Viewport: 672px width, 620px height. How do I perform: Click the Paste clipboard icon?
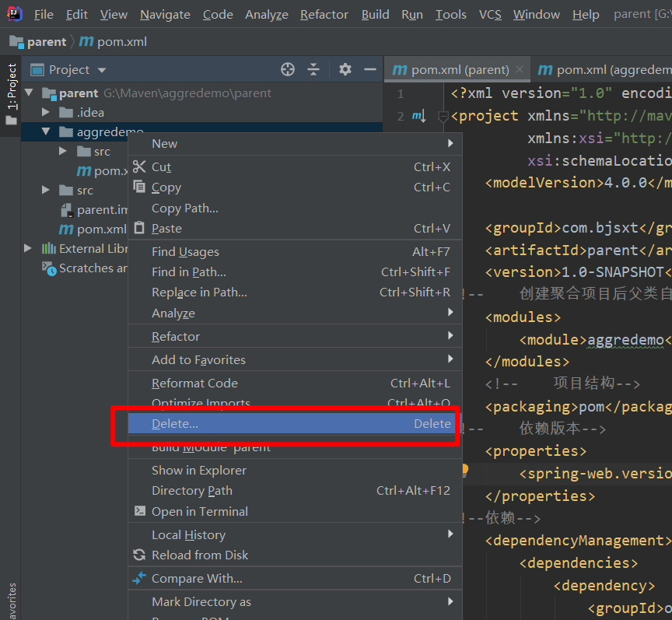coord(139,227)
